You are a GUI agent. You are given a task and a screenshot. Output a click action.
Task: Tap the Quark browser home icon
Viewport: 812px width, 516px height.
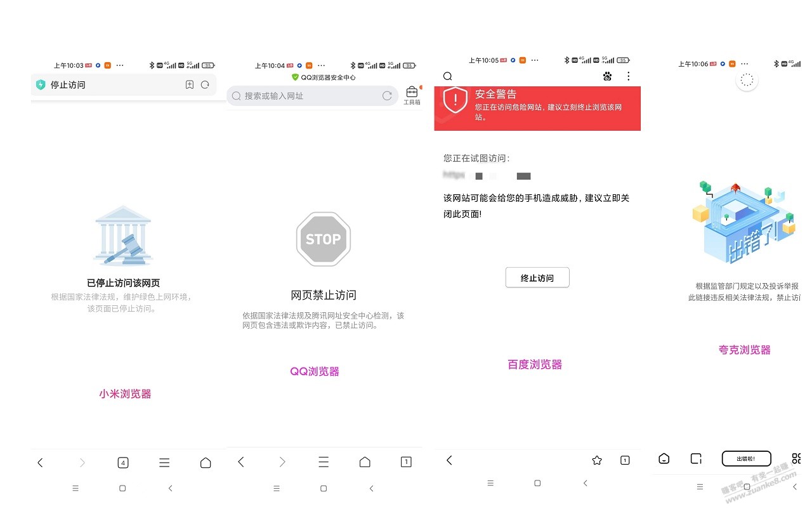click(664, 458)
